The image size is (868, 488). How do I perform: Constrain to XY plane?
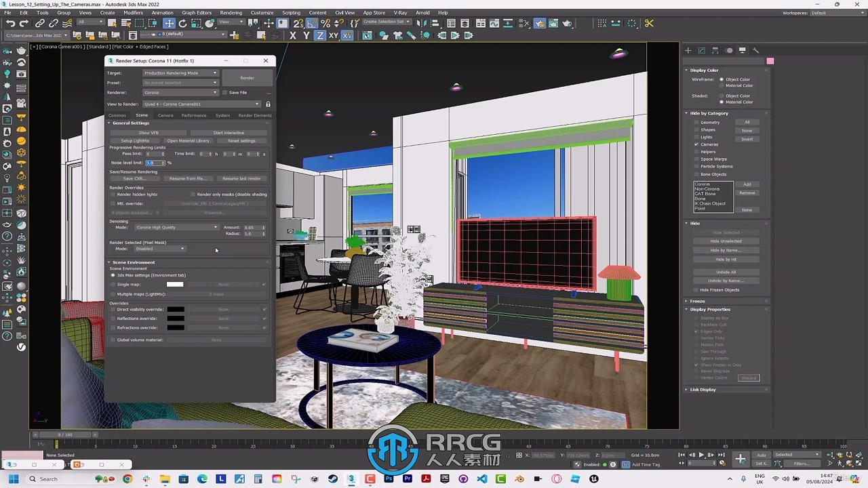334,35
